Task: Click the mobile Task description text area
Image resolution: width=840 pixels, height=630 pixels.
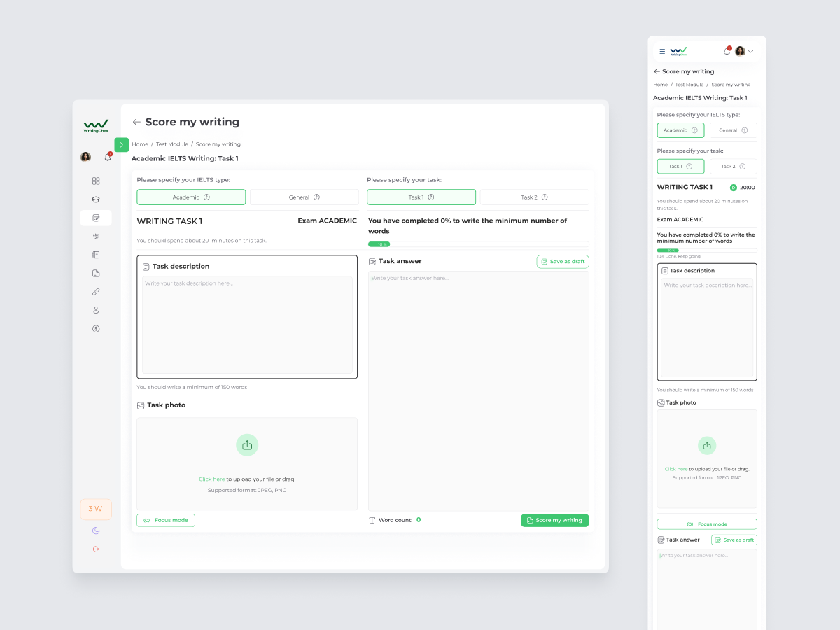Action: [707, 328]
